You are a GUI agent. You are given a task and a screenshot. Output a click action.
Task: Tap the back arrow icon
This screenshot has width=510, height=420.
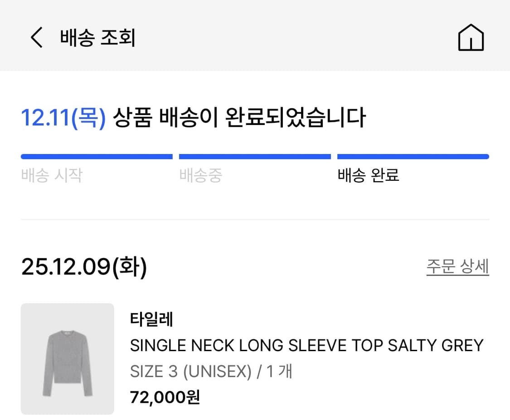(36, 38)
